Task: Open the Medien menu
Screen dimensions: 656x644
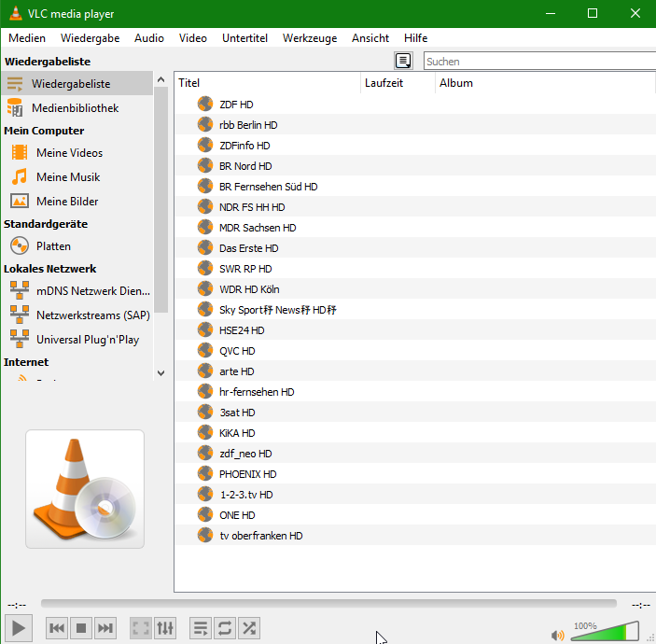Action: click(x=27, y=38)
